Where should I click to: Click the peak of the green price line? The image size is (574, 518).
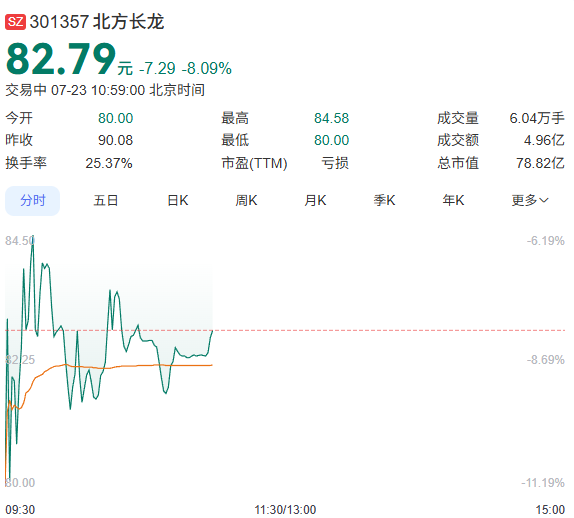point(33,236)
